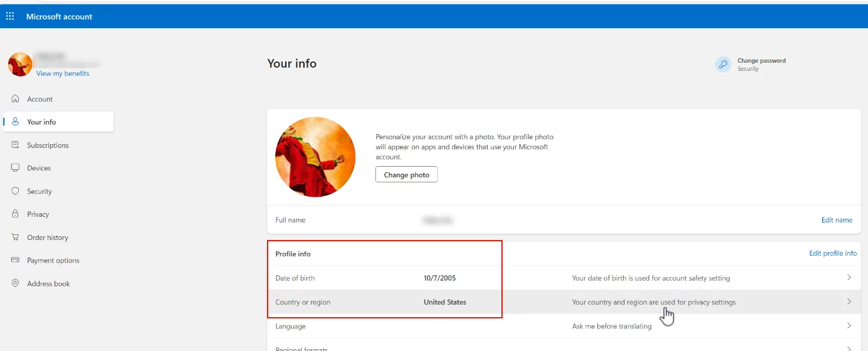Viewport: 868px width, 351px height.
Task: Click the Account home icon in sidebar
Action: point(16,99)
